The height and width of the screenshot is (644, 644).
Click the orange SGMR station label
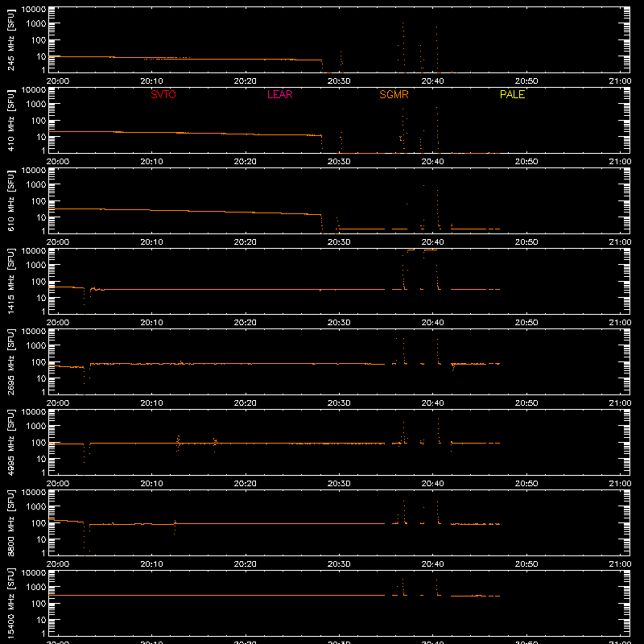tap(394, 94)
